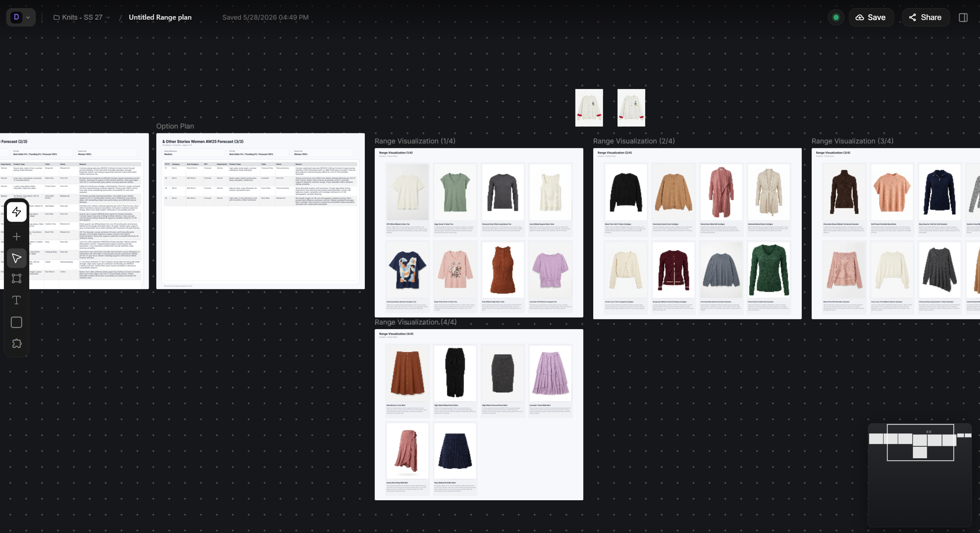Expand the workspace dropdown arrow next to D
Viewport: 980px width, 533px height.
tap(28, 17)
